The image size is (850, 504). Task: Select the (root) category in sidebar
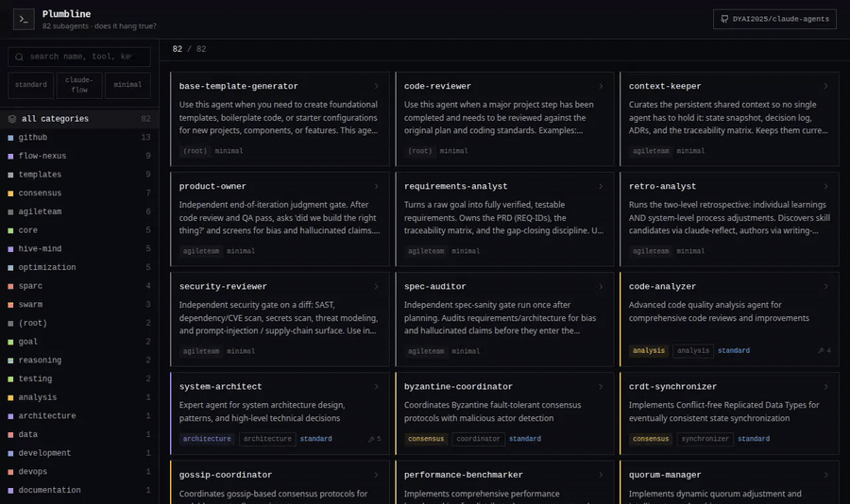coord(79,323)
